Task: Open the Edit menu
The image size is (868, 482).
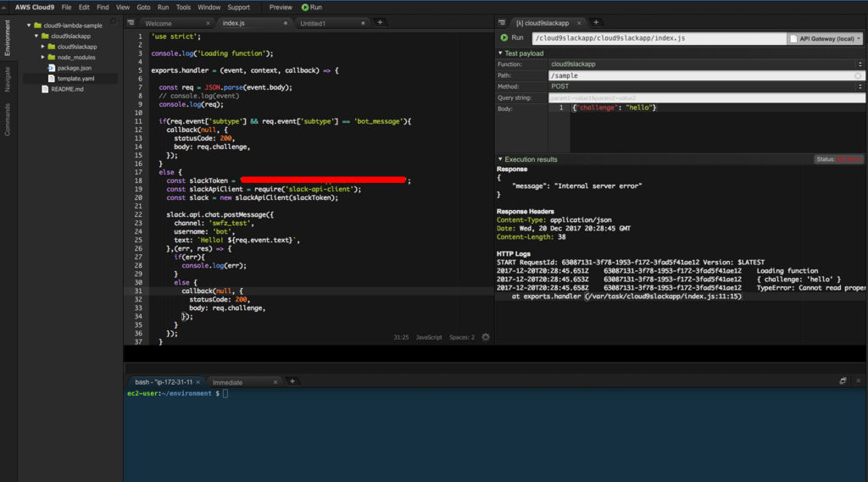Action: click(84, 7)
